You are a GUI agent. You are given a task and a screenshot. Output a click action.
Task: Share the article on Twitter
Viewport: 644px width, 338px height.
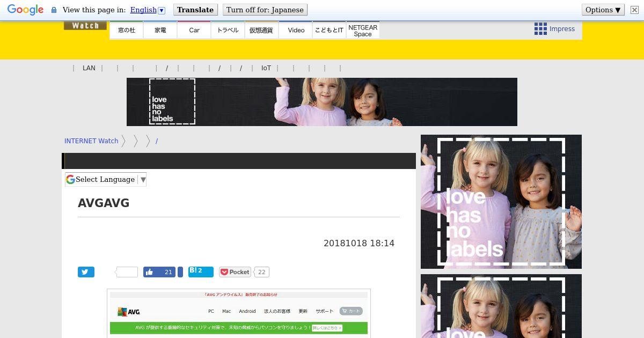[x=86, y=272]
